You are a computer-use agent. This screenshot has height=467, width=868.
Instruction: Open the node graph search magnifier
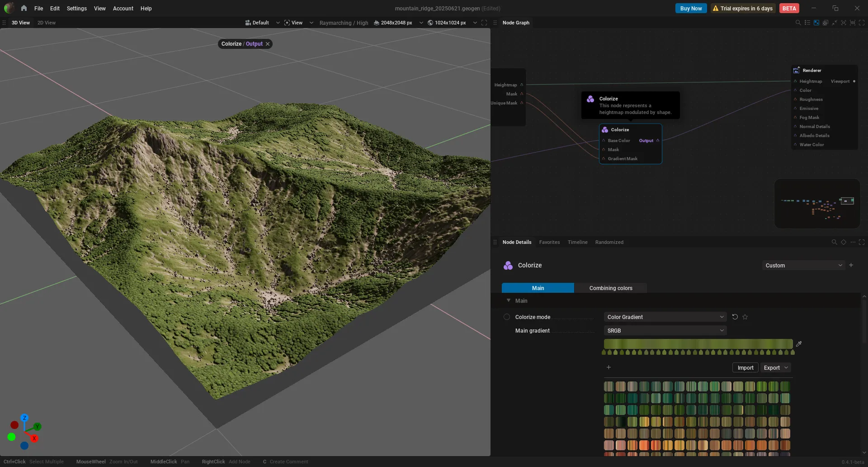(798, 23)
